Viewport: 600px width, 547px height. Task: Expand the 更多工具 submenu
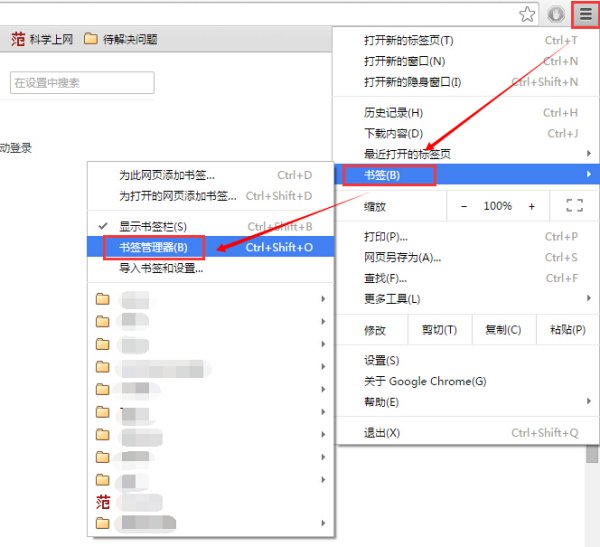coord(392,299)
